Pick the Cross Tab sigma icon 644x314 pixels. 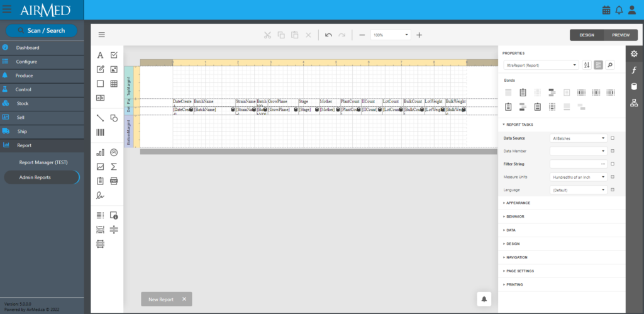click(114, 167)
